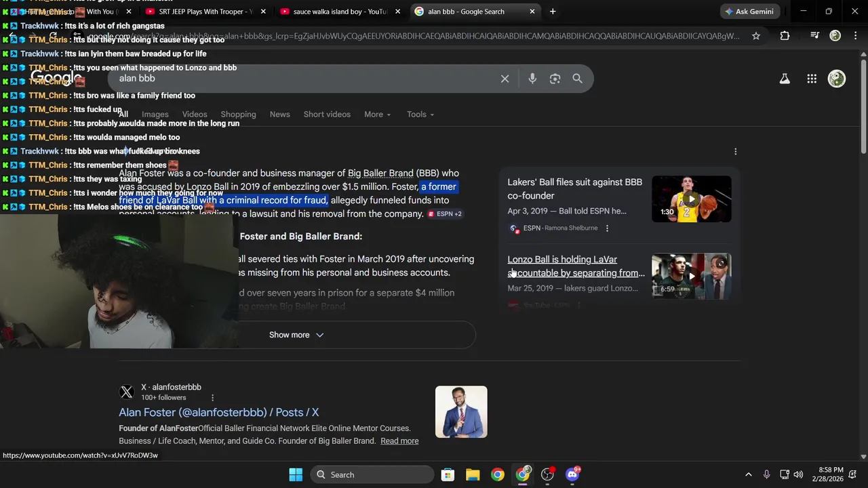Image resolution: width=868 pixels, height=488 pixels.
Task: Switch to the Videos results tab
Action: coord(195,115)
